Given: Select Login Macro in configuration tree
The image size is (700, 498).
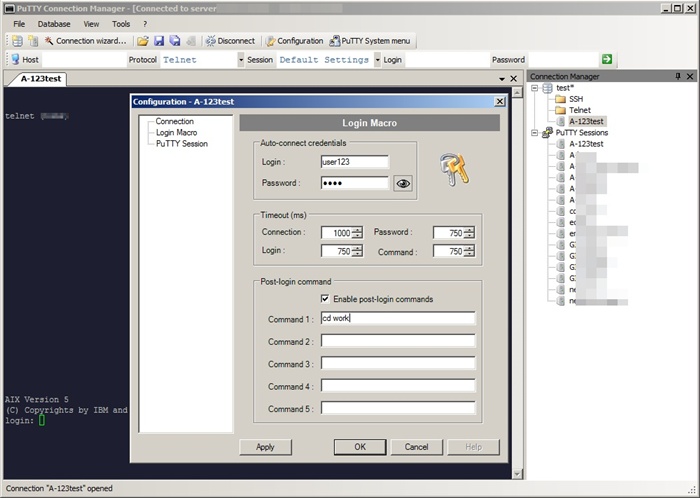Looking at the screenshot, I should pyautogui.click(x=176, y=133).
